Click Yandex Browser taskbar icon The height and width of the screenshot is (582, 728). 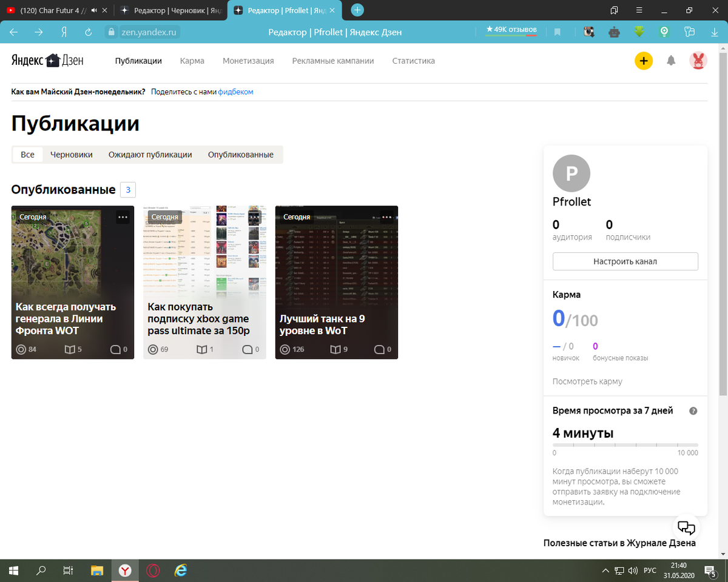pos(125,570)
